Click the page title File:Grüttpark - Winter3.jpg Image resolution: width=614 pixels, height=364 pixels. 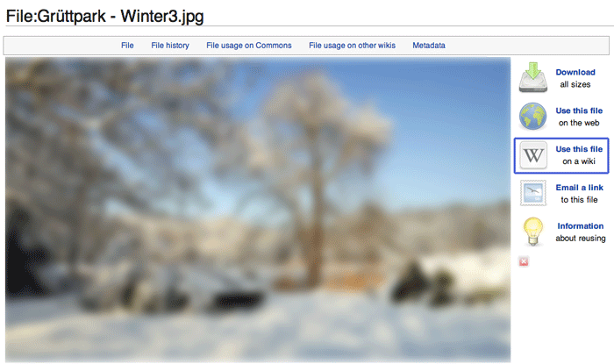pyautogui.click(x=104, y=17)
